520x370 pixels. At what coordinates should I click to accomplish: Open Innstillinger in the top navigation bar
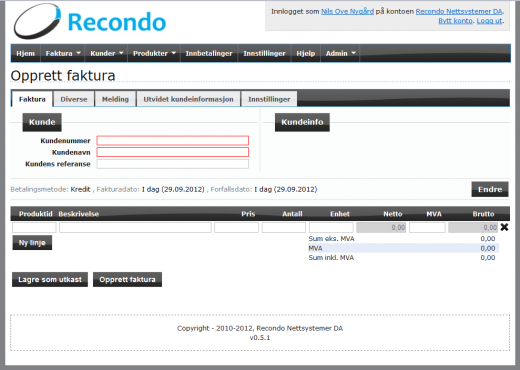coord(264,53)
